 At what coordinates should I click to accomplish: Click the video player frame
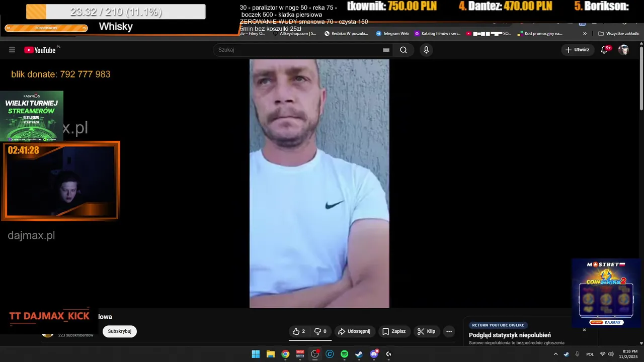pos(319,184)
